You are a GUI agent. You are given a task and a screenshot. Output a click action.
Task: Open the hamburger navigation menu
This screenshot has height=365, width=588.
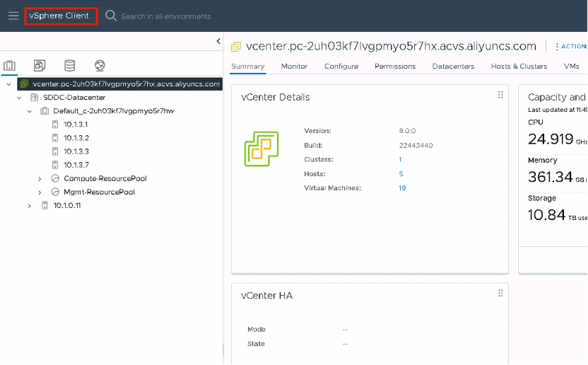point(13,16)
